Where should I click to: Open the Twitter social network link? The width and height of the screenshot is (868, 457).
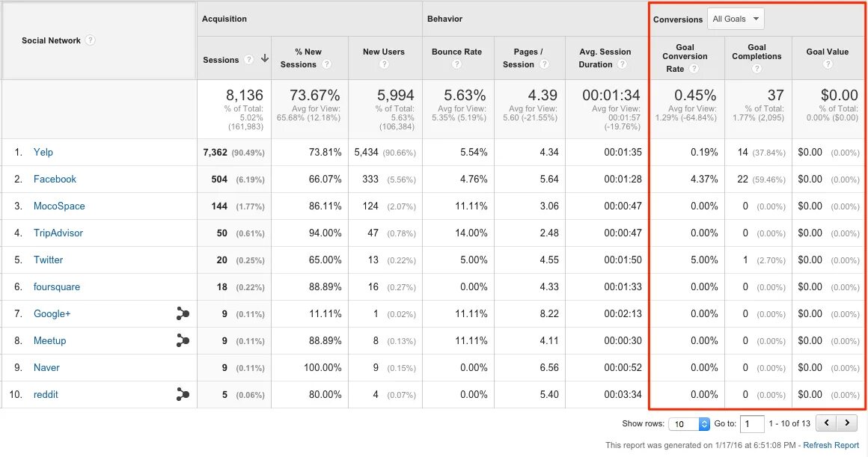pos(48,260)
